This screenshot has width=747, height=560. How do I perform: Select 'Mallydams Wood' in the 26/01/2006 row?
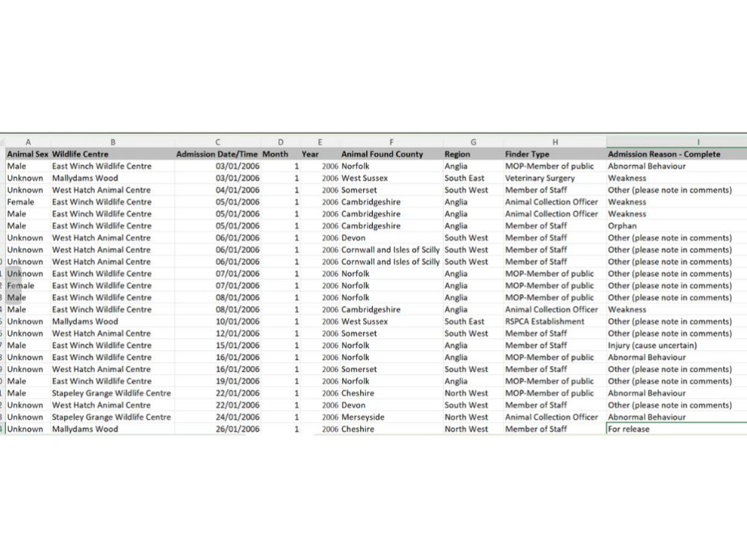113,429
